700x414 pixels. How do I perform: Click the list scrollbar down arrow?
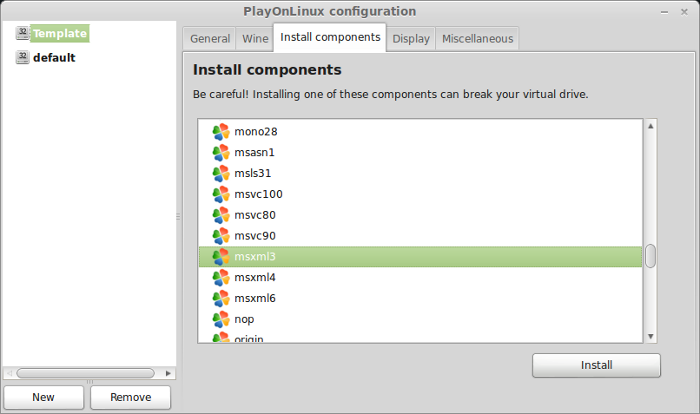[x=650, y=336]
